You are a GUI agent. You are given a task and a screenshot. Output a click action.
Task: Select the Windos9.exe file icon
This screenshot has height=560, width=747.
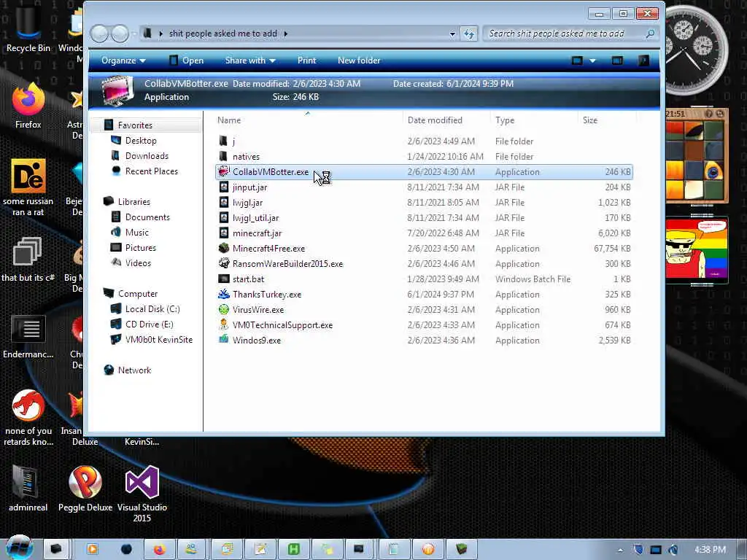[x=224, y=340]
